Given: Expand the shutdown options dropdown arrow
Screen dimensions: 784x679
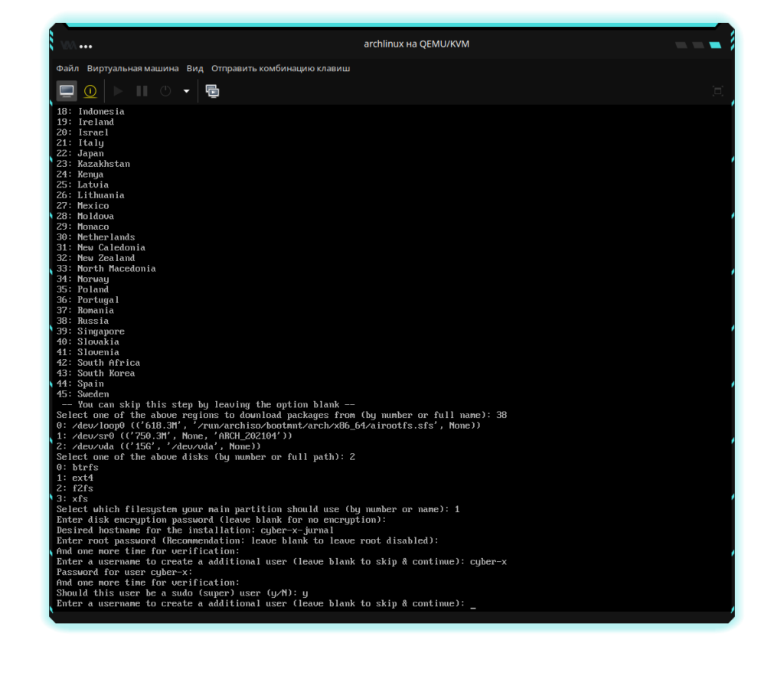Looking at the screenshot, I should point(186,91).
